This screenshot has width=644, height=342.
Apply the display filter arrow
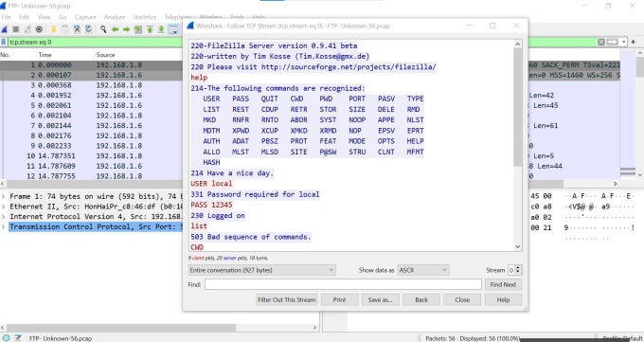(613, 42)
